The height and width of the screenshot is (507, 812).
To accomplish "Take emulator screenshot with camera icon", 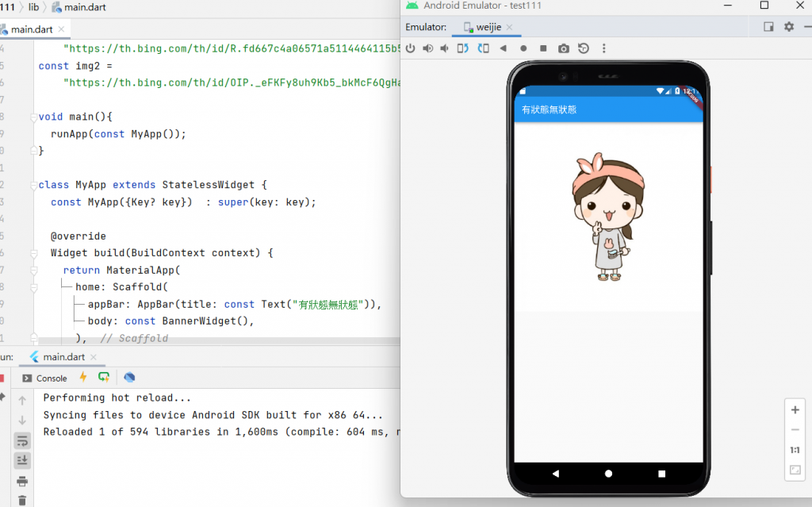I will tap(564, 48).
